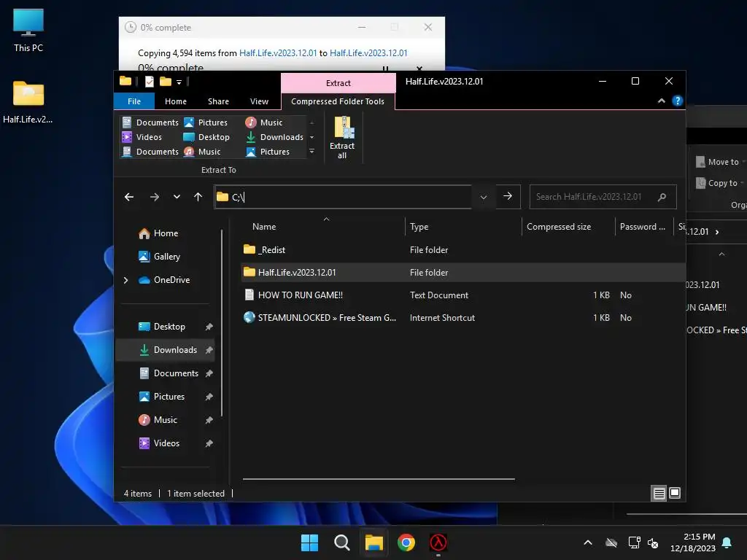Open Desktop in the navigation pane
This screenshot has height=560, width=747.
(x=162, y=327)
